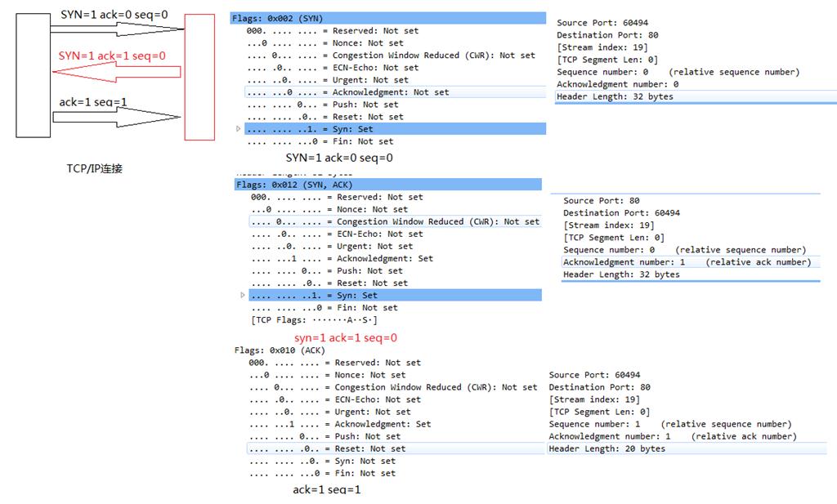Expand the Syn: Set row under Flags 0x002
The width and height of the screenshot is (837, 504).
click(239, 129)
